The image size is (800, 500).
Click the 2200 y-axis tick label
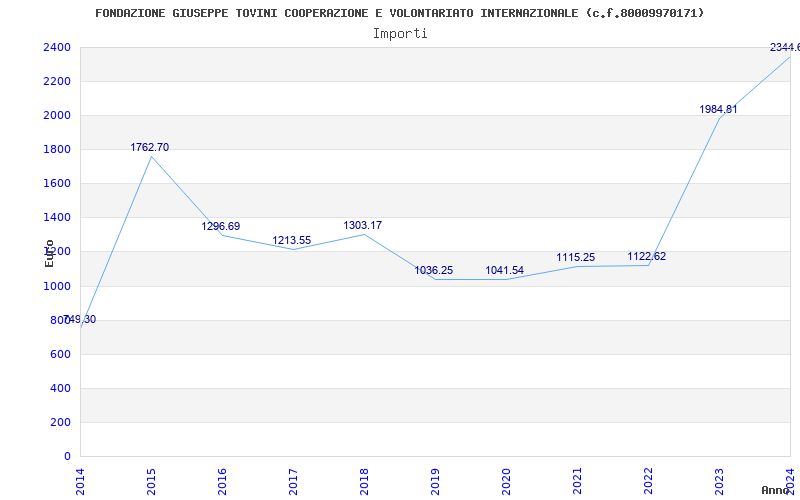click(57, 82)
